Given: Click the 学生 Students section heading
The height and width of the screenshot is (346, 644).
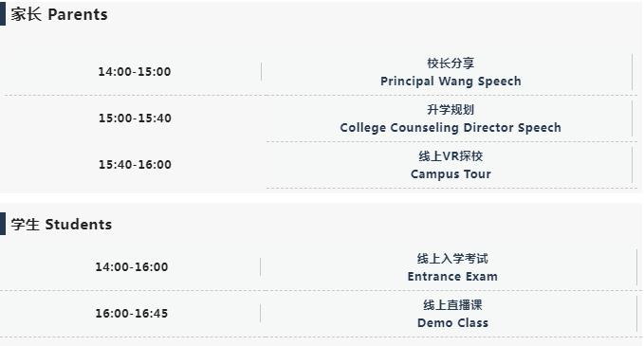Looking at the screenshot, I should click(x=62, y=225).
